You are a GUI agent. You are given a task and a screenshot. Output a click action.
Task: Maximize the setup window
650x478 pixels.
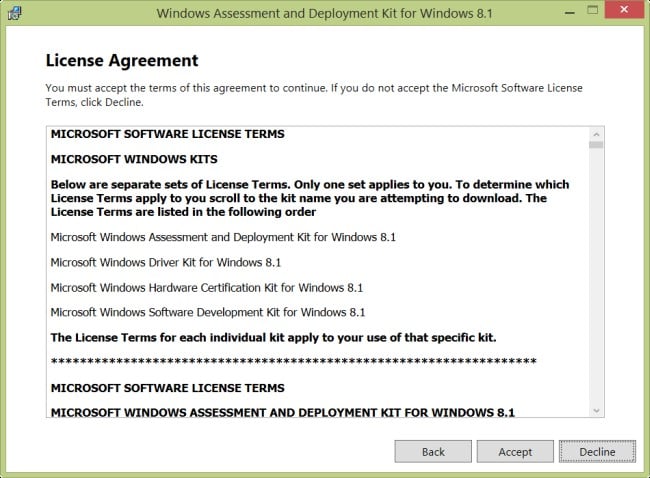(x=593, y=10)
